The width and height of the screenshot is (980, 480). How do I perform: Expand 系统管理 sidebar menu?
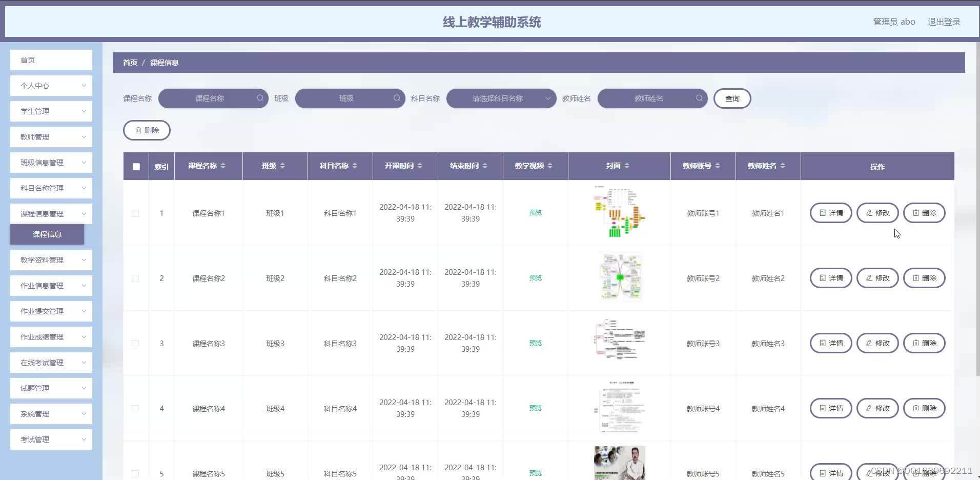click(x=51, y=414)
